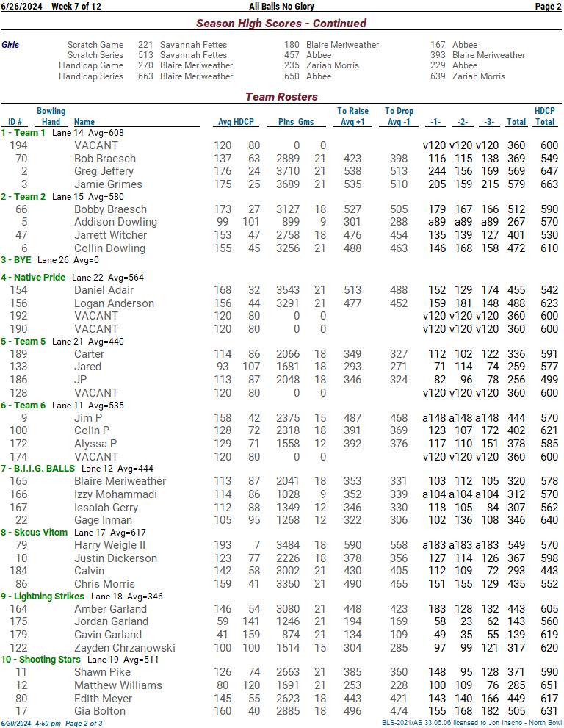This screenshot has height=728, width=564.
Task: Select bowler name 'Shawn Pike'
Action: pyautogui.click(x=103, y=672)
